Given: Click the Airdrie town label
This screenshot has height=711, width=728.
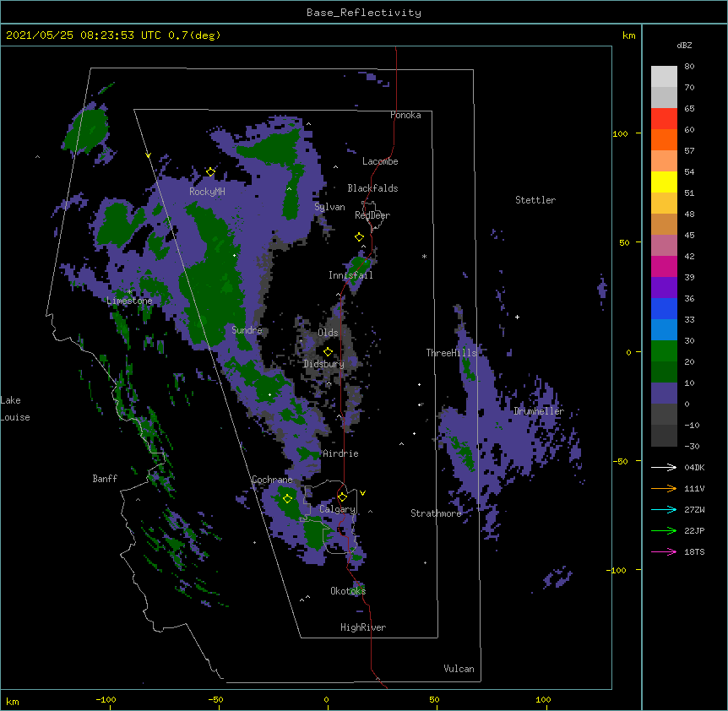Looking at the screenshot, I should 341,453.
